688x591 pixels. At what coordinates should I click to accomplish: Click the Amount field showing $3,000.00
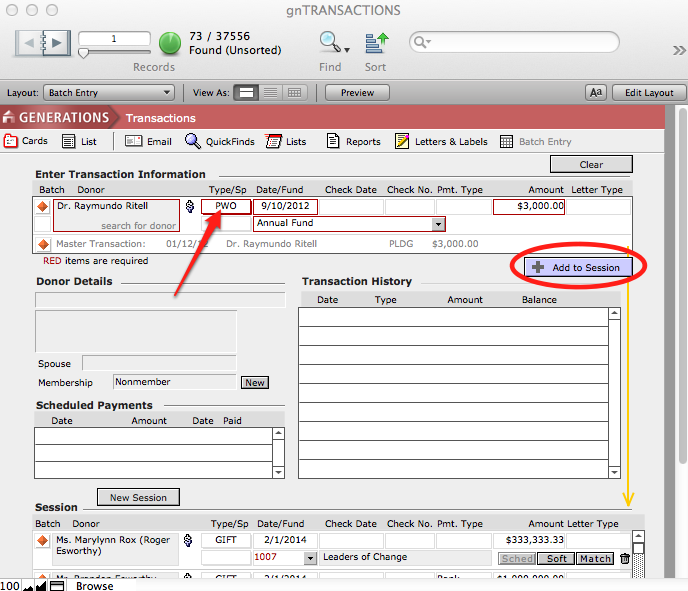pyautogui.click(x=529, y=206)
